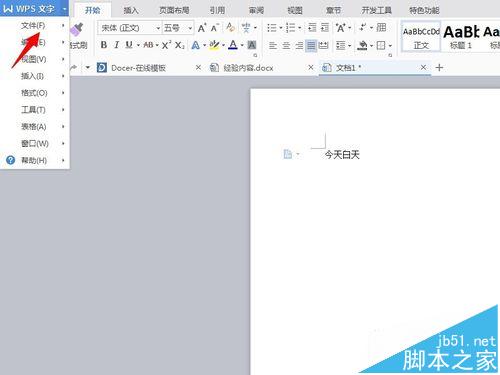Screen dimensions: 500x375
Task: Click the bulleted list icon
Action: click(272, 28)
